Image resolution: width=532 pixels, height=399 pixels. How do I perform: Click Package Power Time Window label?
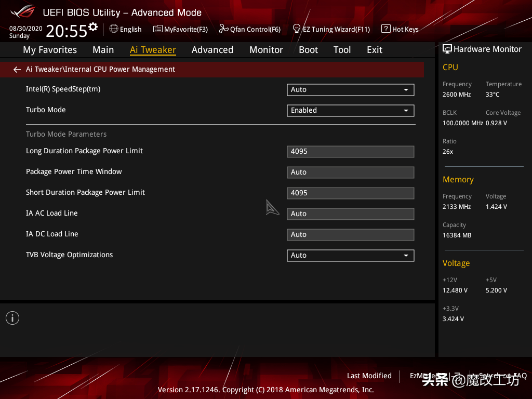pos(74,171)
